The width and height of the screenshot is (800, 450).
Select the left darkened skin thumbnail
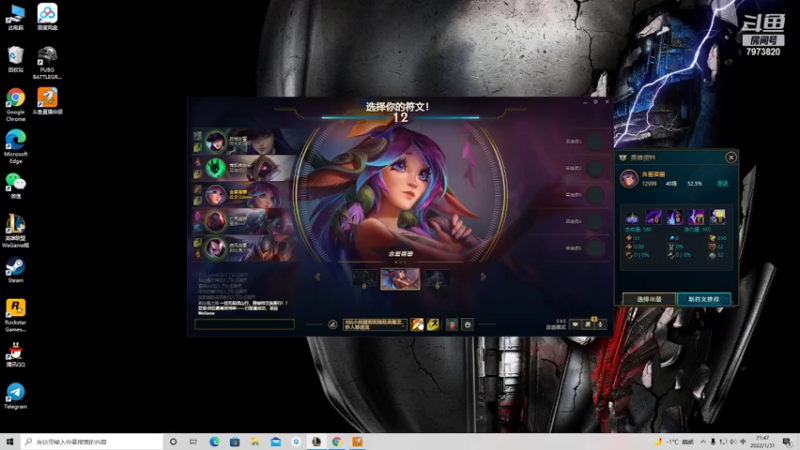364,279
